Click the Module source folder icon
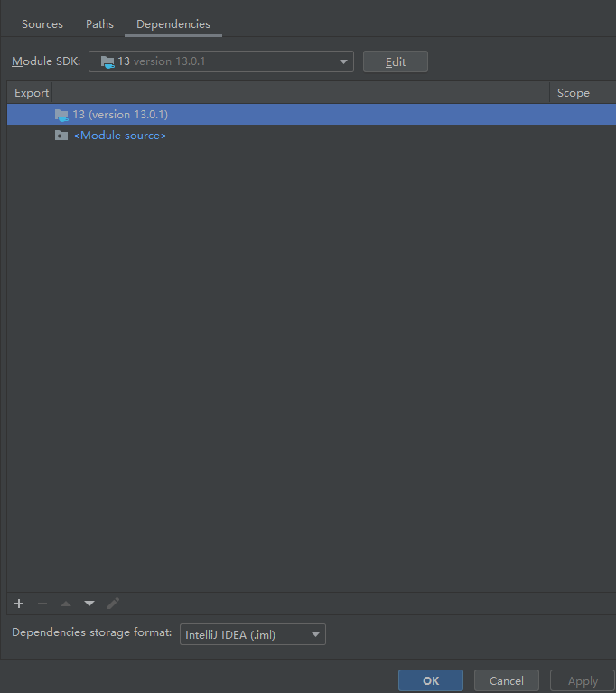616x693 pixels. coord(61,136)
